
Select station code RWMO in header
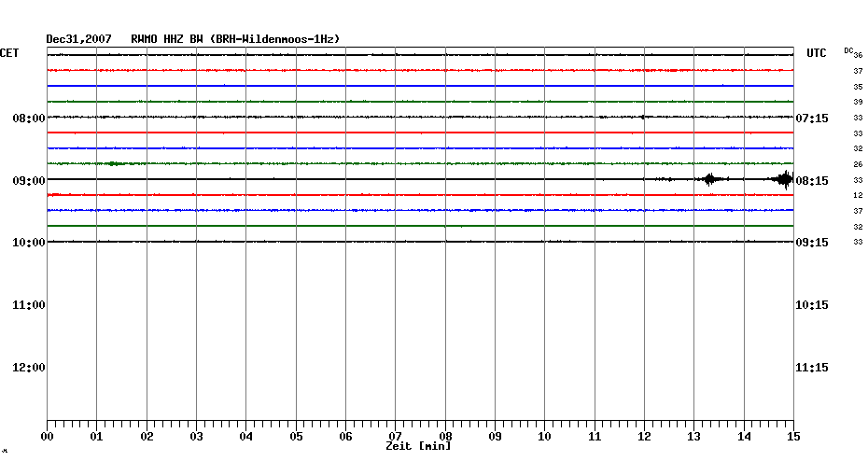(144, 39)
